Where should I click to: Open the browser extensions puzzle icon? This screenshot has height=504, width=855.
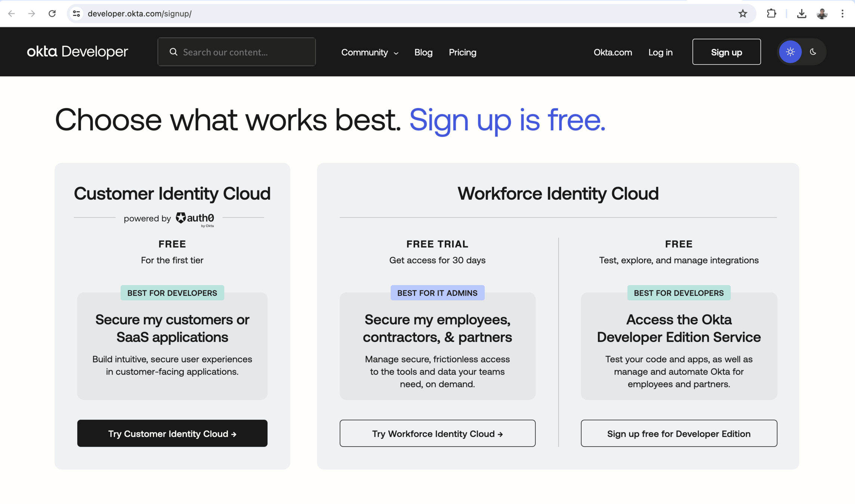(771, 14)
